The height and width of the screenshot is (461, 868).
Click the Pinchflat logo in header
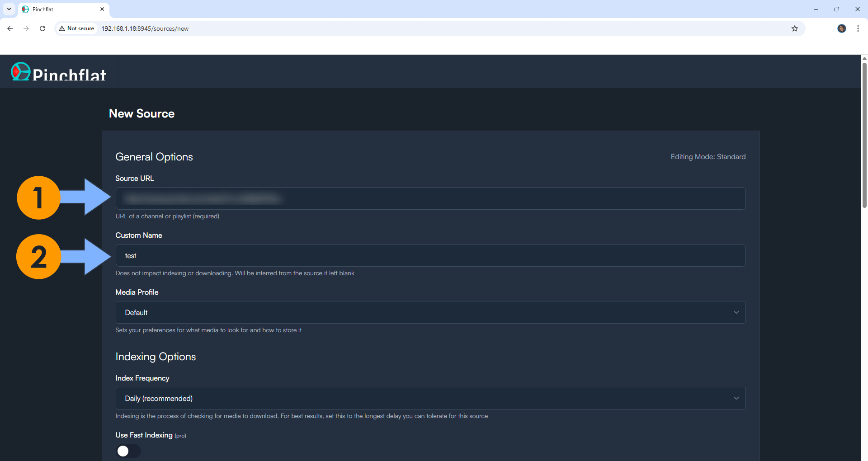(59, 72)
